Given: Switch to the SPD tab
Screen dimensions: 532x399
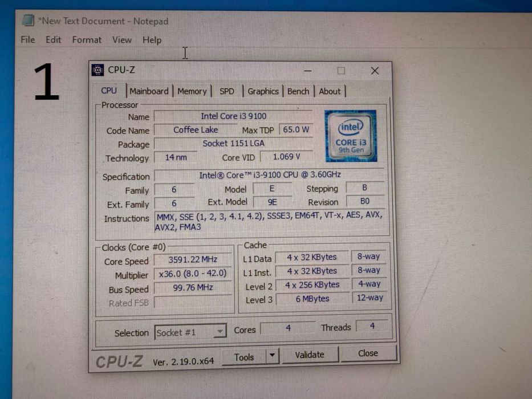Looking at the screenshot, I should pos(226,91).
